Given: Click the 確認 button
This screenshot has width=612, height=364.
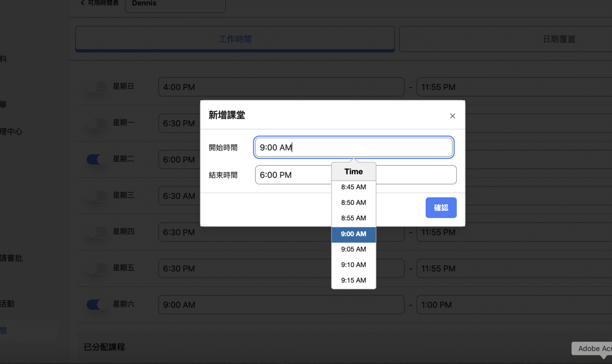Looking at the screenshot, I should [441, 208].
